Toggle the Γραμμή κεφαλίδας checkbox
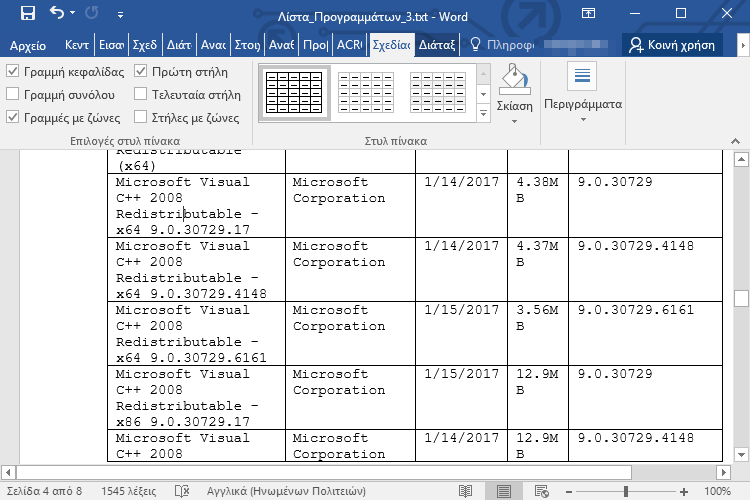Image resolution: width=750 pixels, height=500 pixels. point(13,72)
